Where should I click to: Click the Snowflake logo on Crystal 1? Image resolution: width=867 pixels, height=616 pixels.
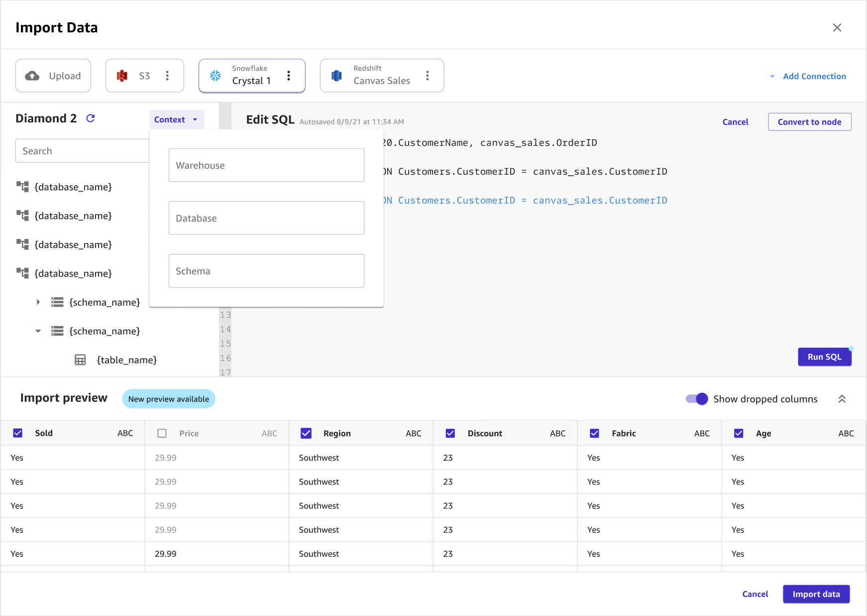tap(215, 76)
